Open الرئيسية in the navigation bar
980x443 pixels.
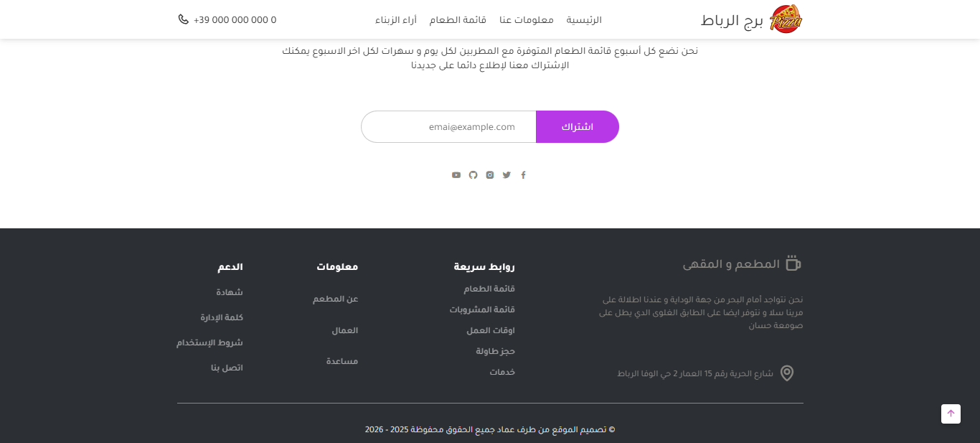tap(584, 20)
